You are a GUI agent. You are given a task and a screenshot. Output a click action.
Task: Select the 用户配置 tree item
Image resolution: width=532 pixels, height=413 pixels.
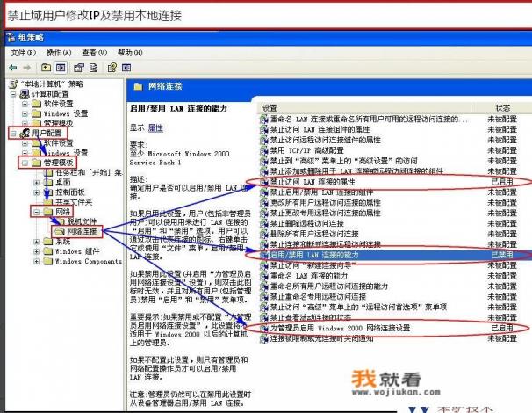pyautogui.click(x=47, y=134)
